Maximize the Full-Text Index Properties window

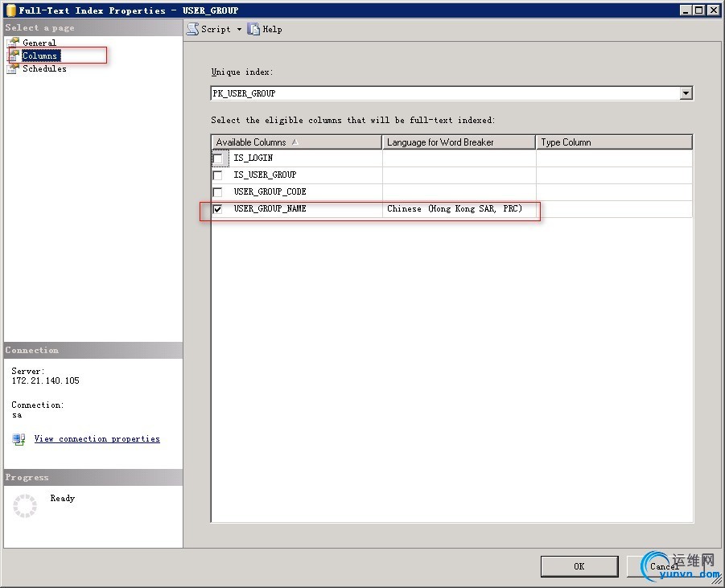[x=699, y=10]
